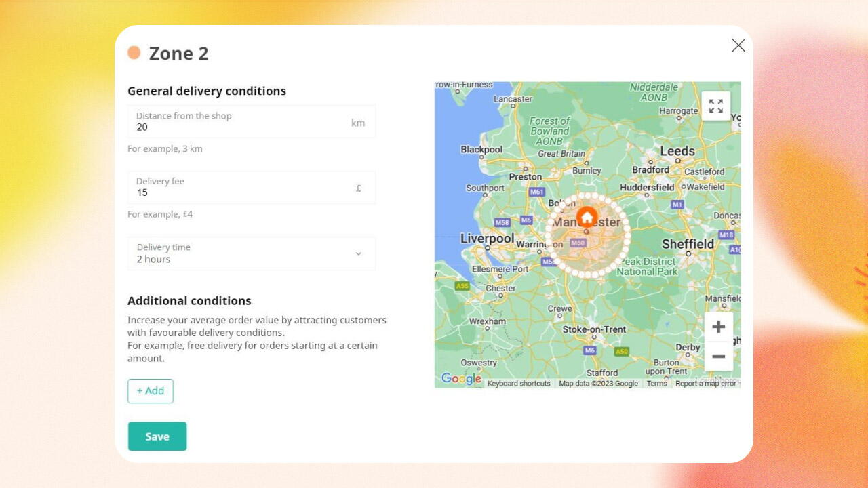Click the 'For example, £4' hint

coord(160,214)
